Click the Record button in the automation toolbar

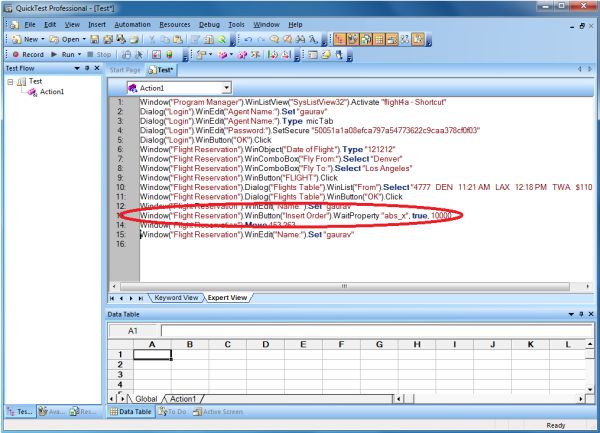pos(28,55)
